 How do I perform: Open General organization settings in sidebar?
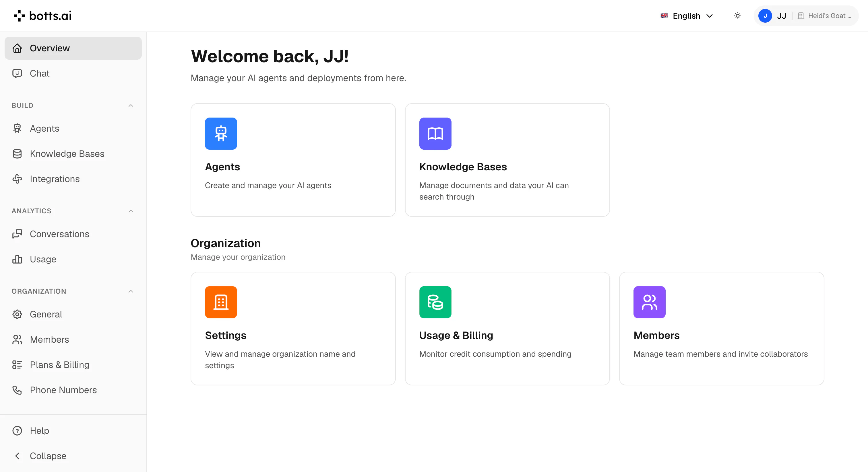click(x=73, y=315)
